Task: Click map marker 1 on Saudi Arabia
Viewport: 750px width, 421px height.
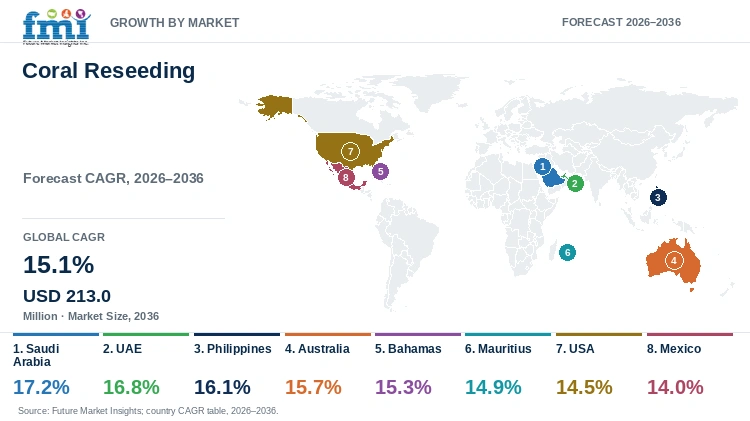Action: pyautogui.click(x=542, y=166)
